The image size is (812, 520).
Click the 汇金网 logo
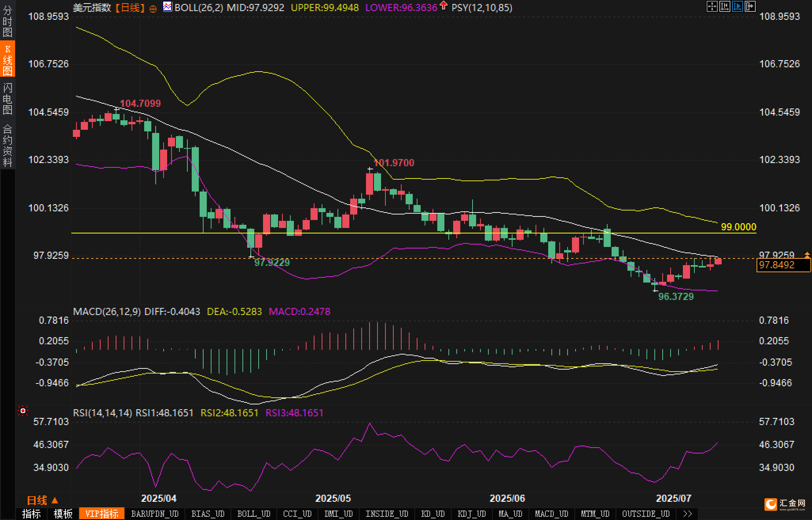coord(786,504)
